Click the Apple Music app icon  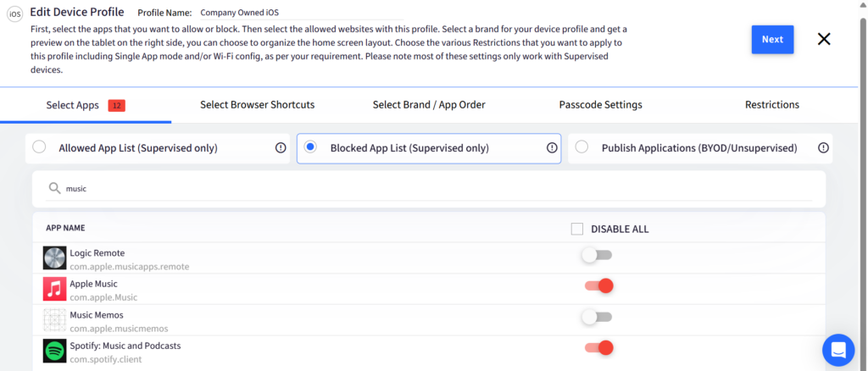point(54,289)
